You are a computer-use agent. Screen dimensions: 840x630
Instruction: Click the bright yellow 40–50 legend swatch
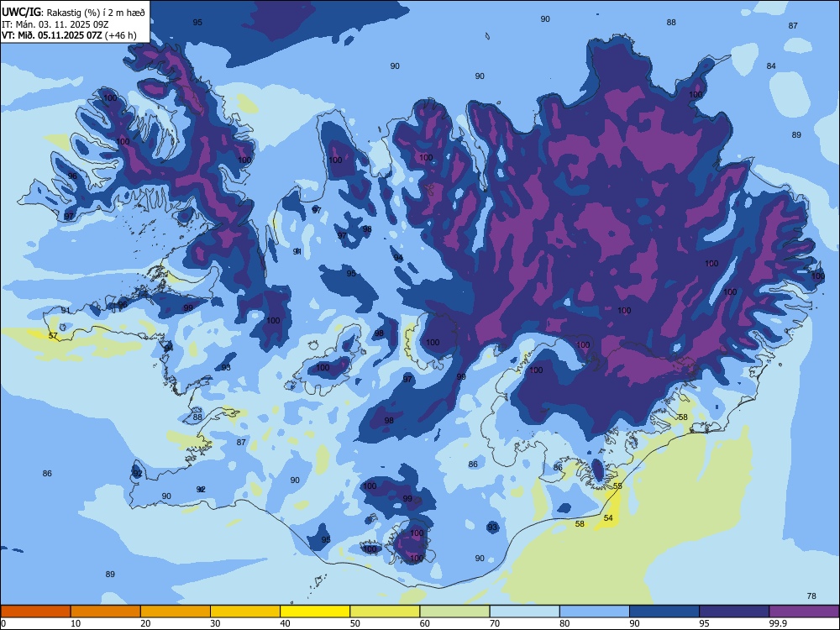(315, 612)
